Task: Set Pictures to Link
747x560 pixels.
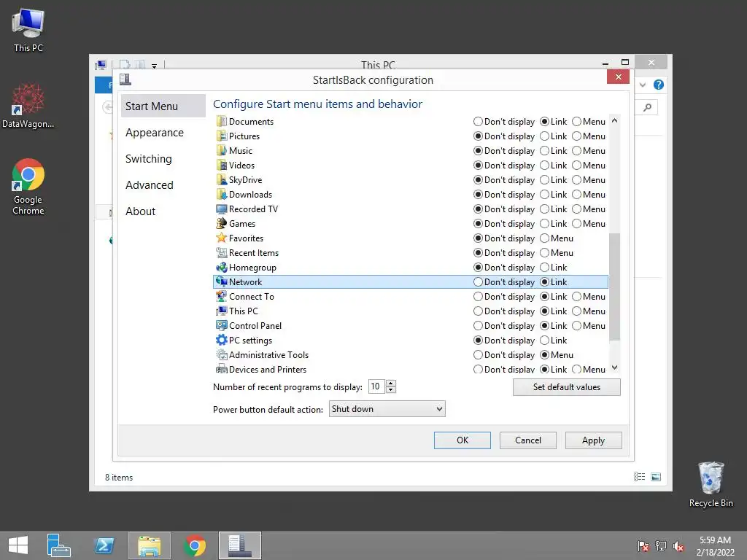Action: 544,136
